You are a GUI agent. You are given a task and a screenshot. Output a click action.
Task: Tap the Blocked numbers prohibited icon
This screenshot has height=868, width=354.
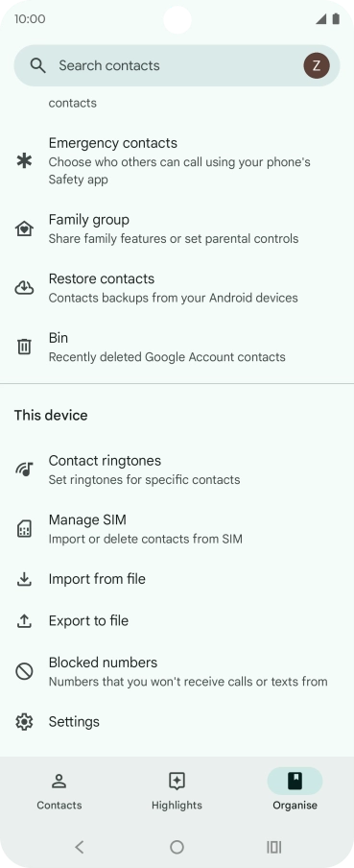pyautogui.click(x=24, y=671)
